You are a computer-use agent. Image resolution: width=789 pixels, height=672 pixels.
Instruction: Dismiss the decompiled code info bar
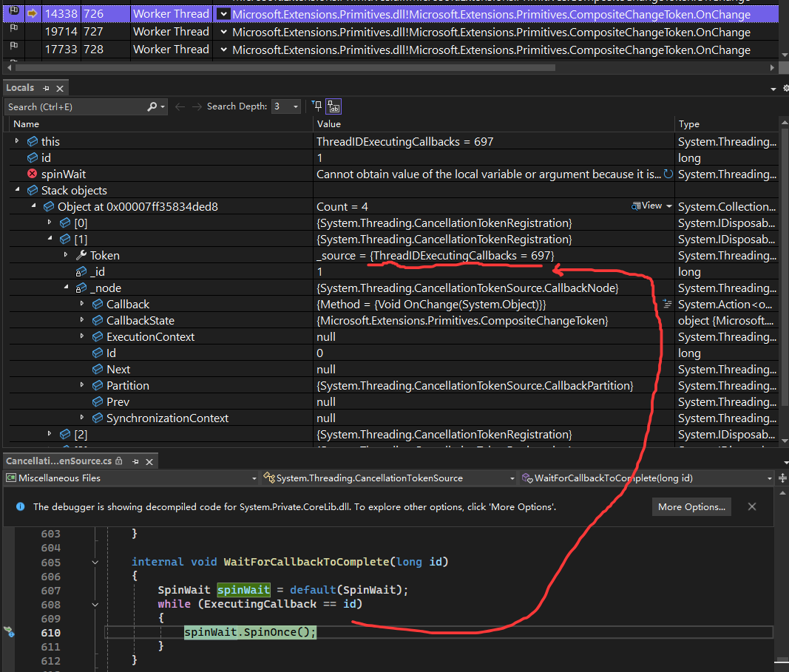click(x=751, y=507)
